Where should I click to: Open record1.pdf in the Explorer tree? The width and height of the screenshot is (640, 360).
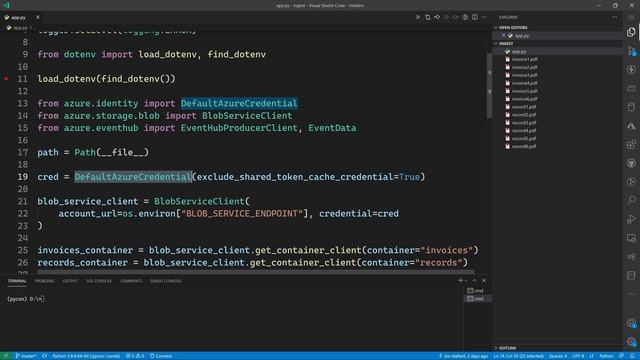(524, 107)
